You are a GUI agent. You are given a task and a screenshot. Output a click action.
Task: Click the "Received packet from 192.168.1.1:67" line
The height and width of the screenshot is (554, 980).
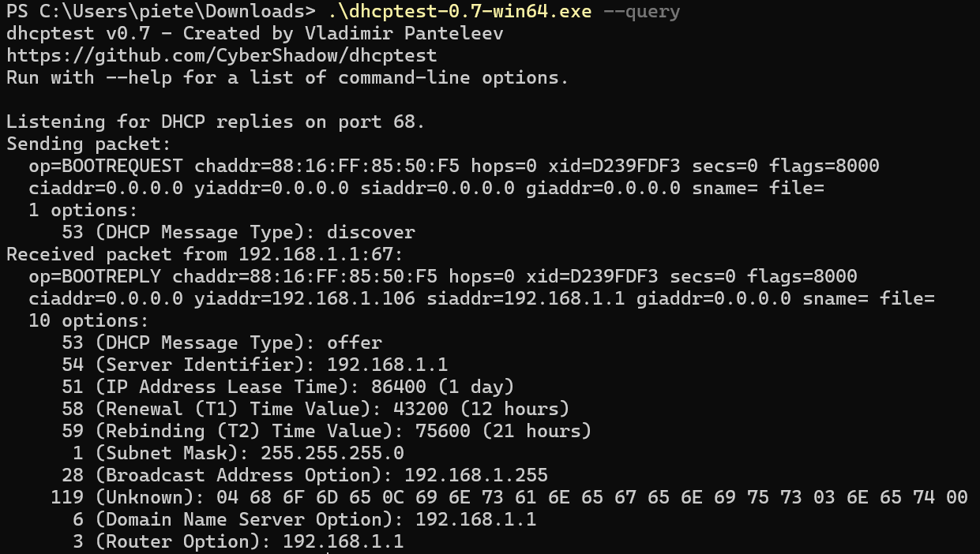pyautogui.click(x=205, y=254)
